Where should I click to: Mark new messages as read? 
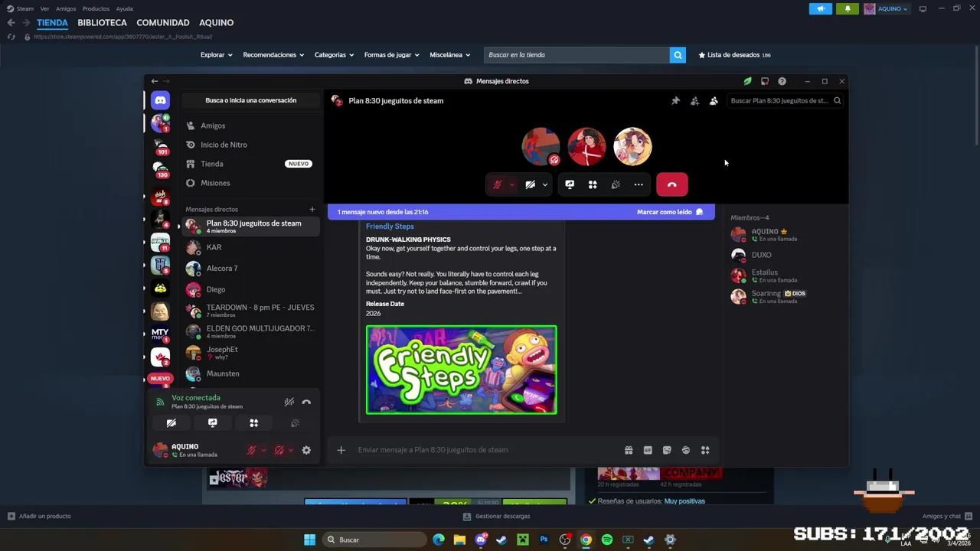click(x=669, y=212)
